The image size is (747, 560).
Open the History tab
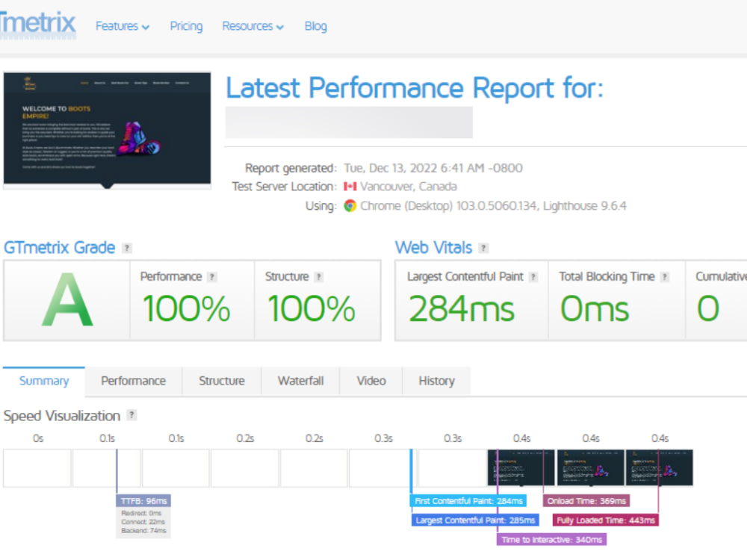436,381
